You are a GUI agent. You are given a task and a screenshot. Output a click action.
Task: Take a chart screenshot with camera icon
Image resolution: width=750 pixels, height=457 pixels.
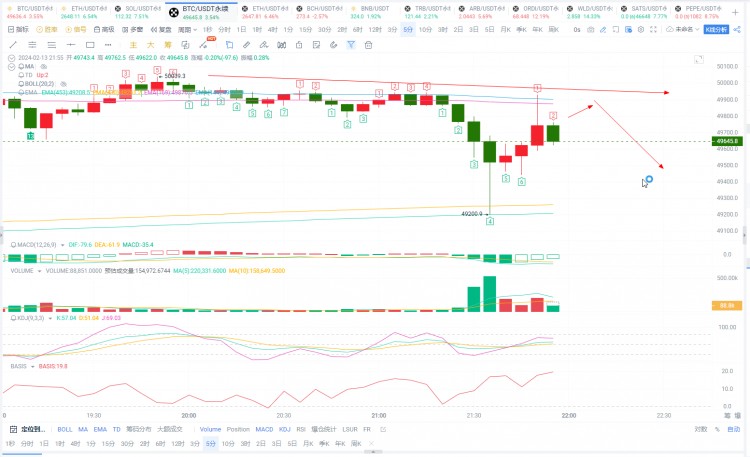tap(591, 30)
